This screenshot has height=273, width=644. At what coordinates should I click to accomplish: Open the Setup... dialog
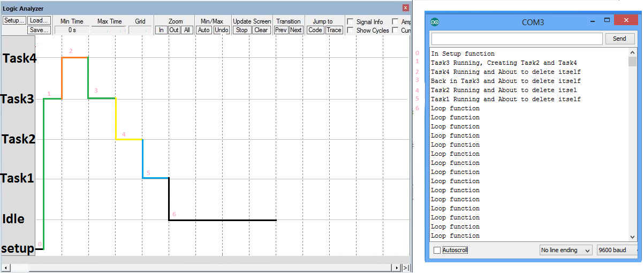coord(14,21)
